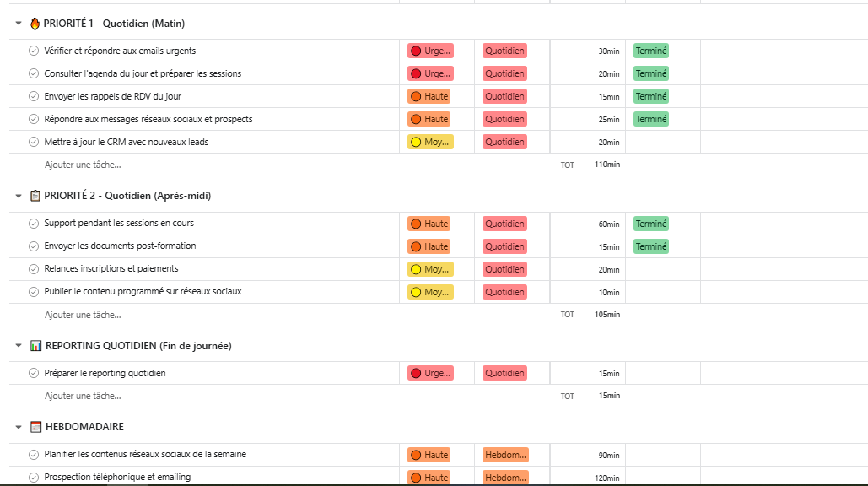Change Haute priority on 'Envoyer les rappels de RDV'
The height and width of the screenshot is (486, 868).
429,96
